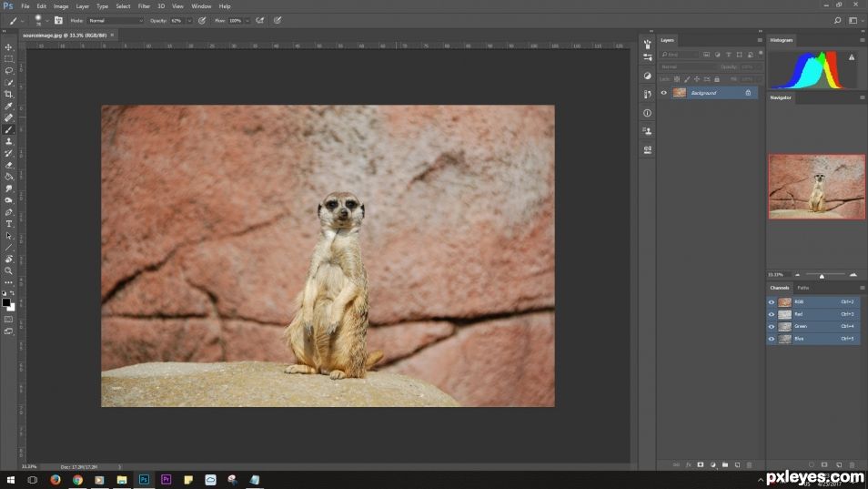Toggle RGB channel visibility
868x489 pixels.
772,301
